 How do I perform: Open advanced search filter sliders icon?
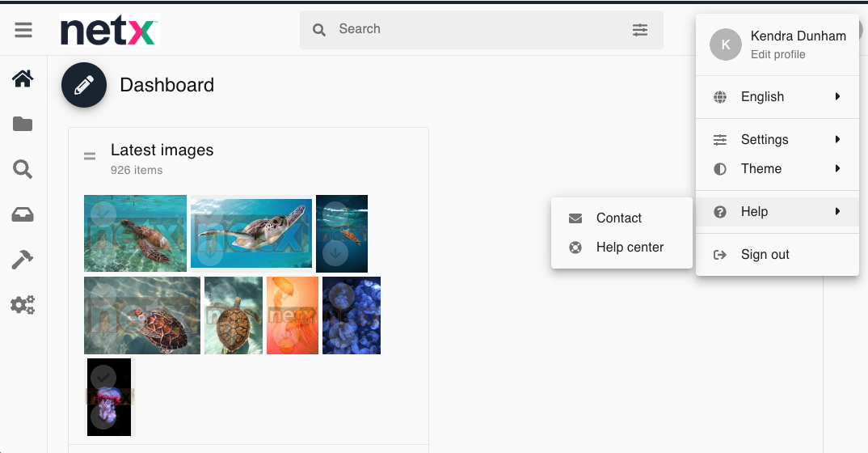pyautogui.click(x=640, y=30)
